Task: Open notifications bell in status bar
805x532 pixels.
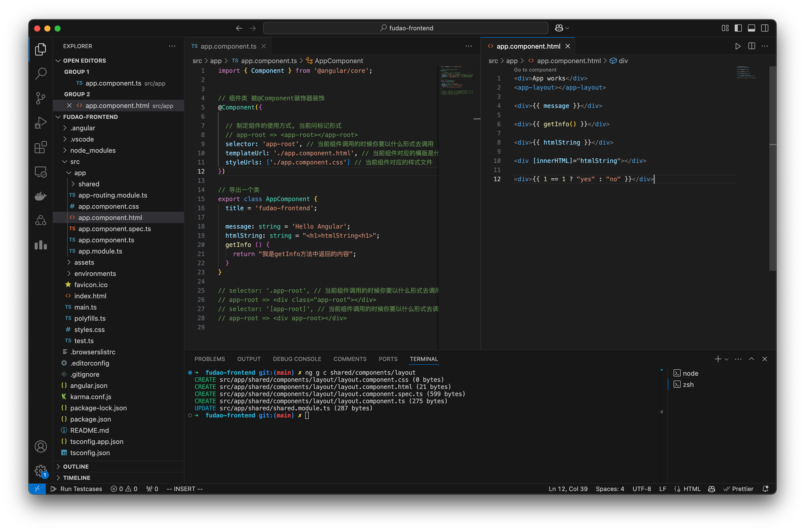Action: pos(765,488)
